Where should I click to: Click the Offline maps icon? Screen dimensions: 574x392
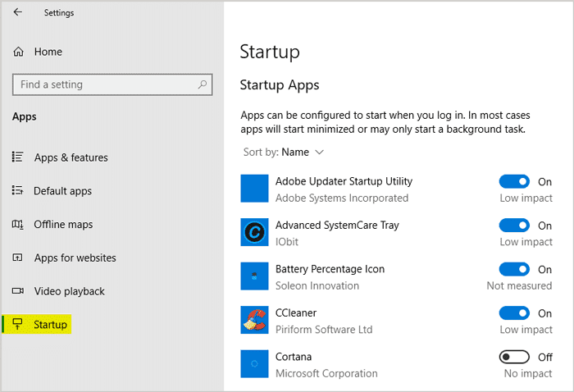pyautogui.click(x=17, y=224)
